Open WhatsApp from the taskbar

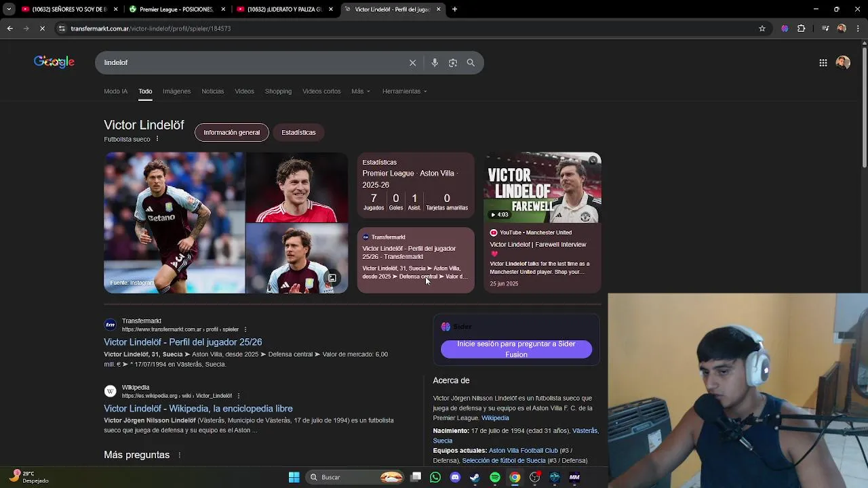click(x=435, y=477)
